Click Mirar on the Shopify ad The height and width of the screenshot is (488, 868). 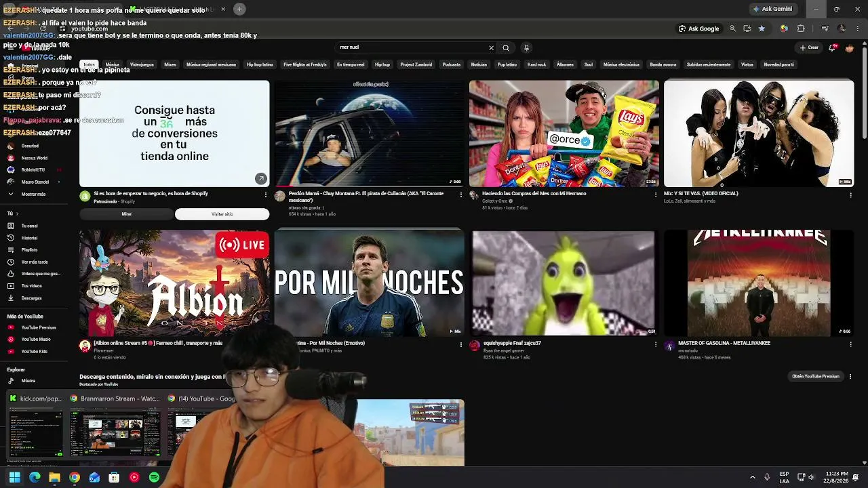pyautogui.click(x=126, y=214)
